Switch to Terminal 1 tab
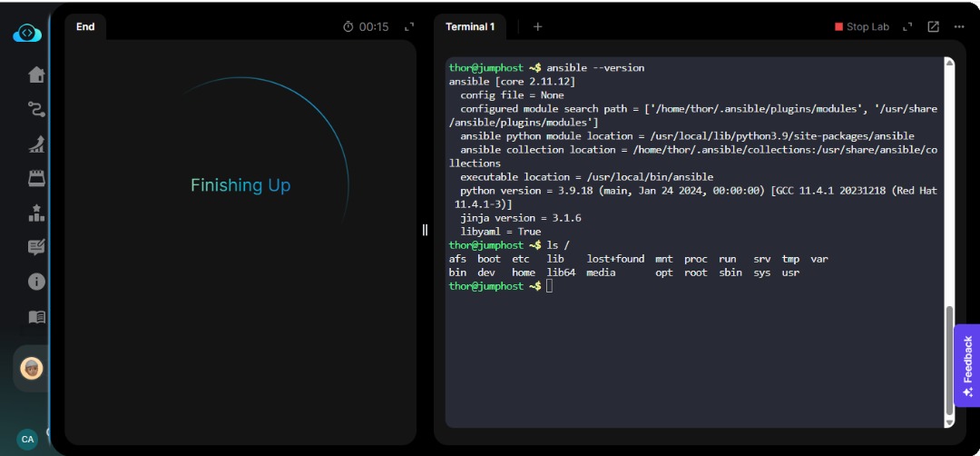The height and width of the screenshot is (456, 980). [470, 27]
